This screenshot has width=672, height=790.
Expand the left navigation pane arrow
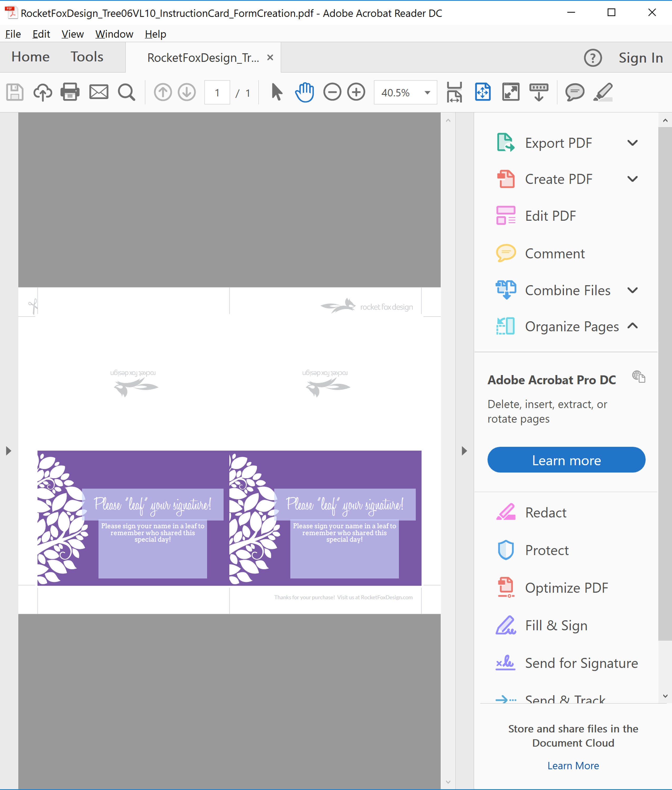[x=8, y=451]
